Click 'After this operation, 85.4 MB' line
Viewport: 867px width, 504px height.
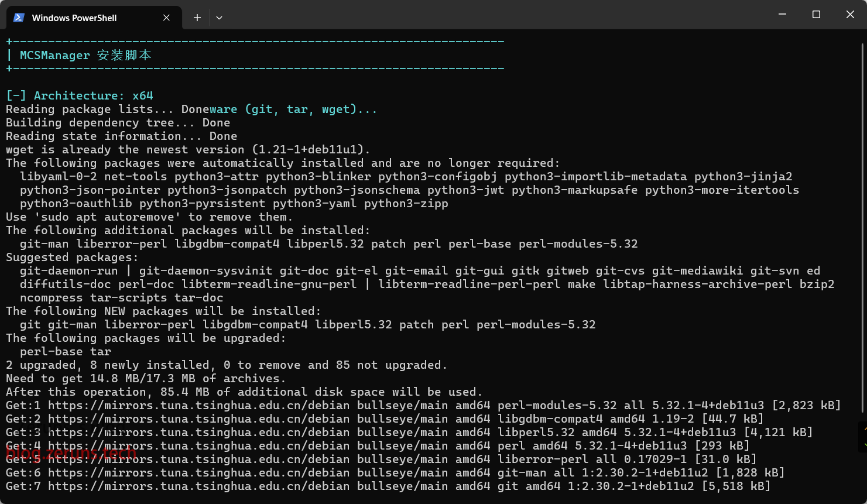pyautogui.click(x=244, y=392)
